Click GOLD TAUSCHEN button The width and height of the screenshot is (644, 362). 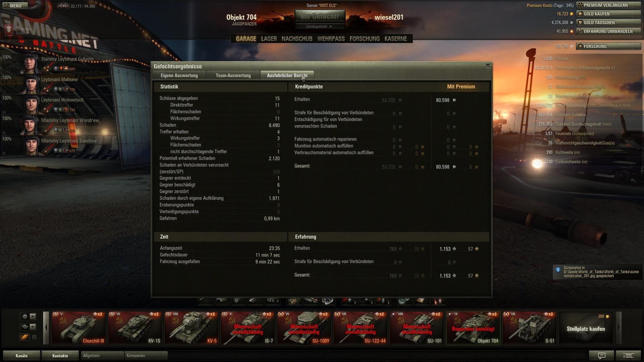pyautogui.click(x=608, y=22)
